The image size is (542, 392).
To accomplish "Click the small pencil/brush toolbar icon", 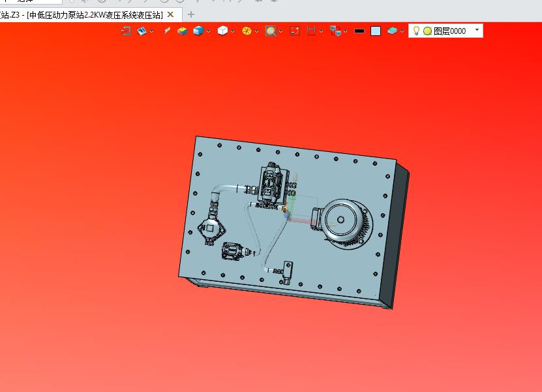I will [167, 31].
